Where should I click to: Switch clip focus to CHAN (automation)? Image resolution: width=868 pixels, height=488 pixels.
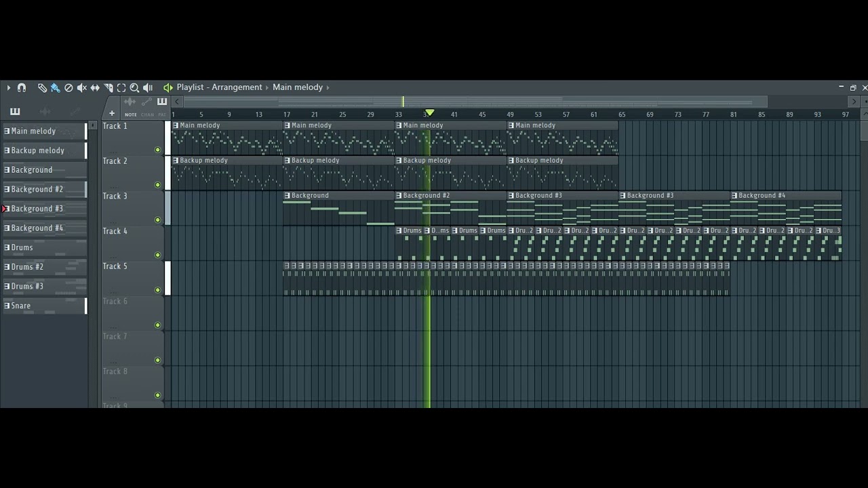[147, 115]
